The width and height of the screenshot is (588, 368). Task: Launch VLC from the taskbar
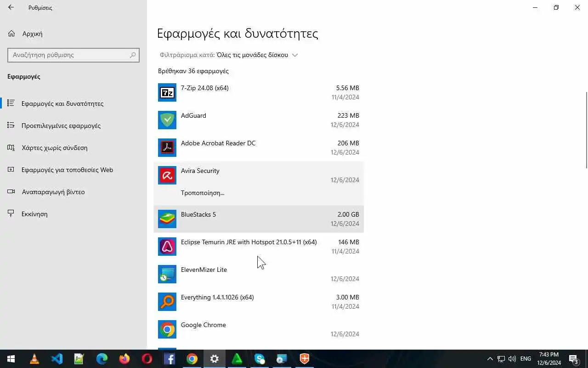coord(34,359)
